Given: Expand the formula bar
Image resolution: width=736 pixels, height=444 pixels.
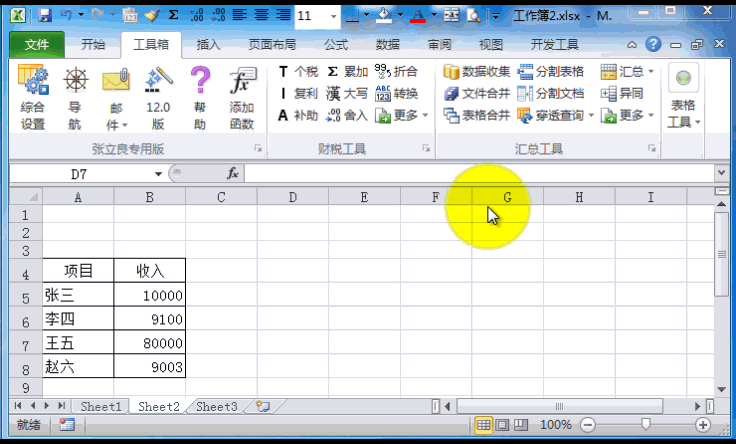Looking at the screenshot, I should 722,173.
